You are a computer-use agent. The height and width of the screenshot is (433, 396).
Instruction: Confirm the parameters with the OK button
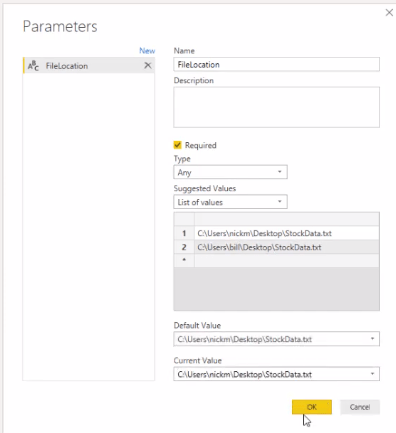tap(312, 407)
